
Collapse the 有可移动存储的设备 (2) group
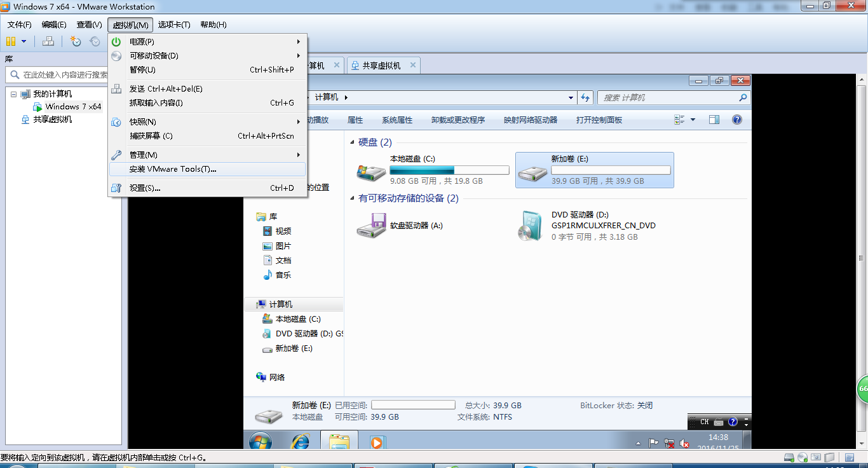point(353,198)
